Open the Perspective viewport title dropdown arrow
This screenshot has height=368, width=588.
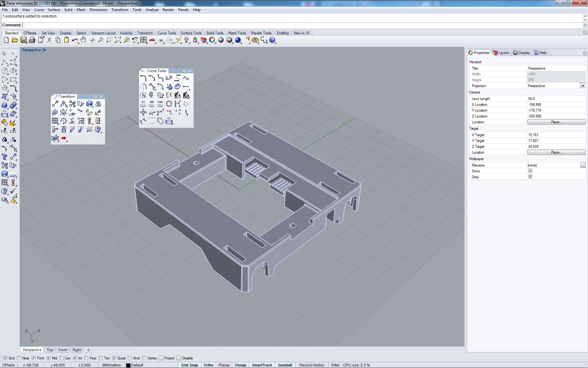coord(45,50)
